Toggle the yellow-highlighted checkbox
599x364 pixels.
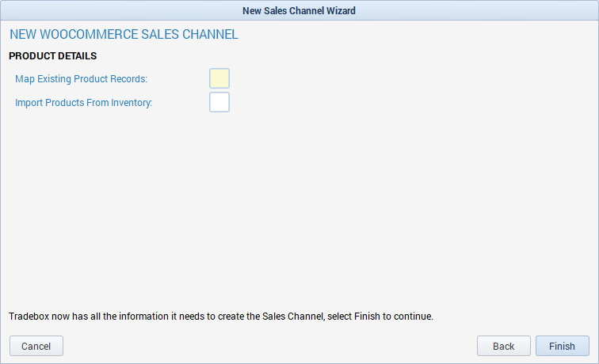click(219, 78)
